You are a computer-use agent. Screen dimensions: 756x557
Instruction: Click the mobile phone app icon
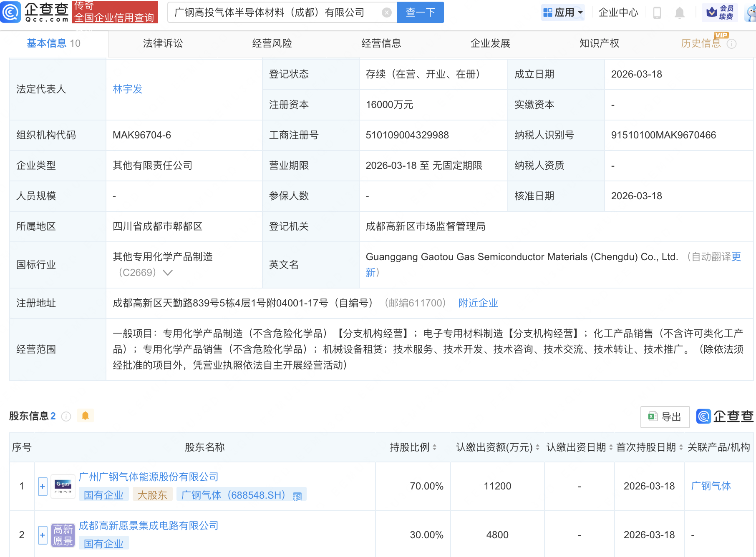[657, 12]
